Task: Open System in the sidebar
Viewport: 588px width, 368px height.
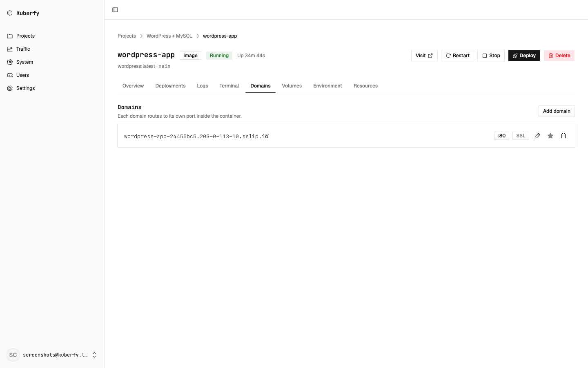Action: pos(52,62)
